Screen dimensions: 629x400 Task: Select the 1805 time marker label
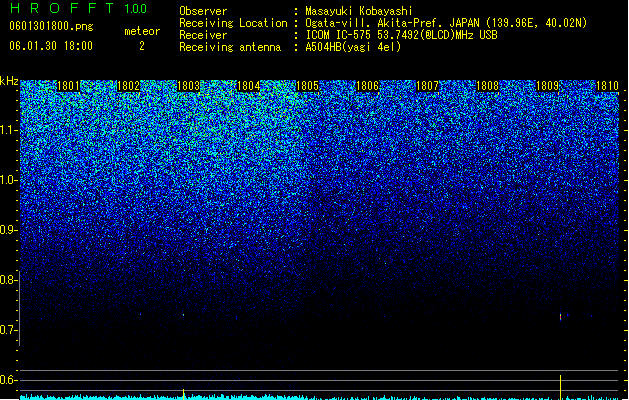[307, 86]
